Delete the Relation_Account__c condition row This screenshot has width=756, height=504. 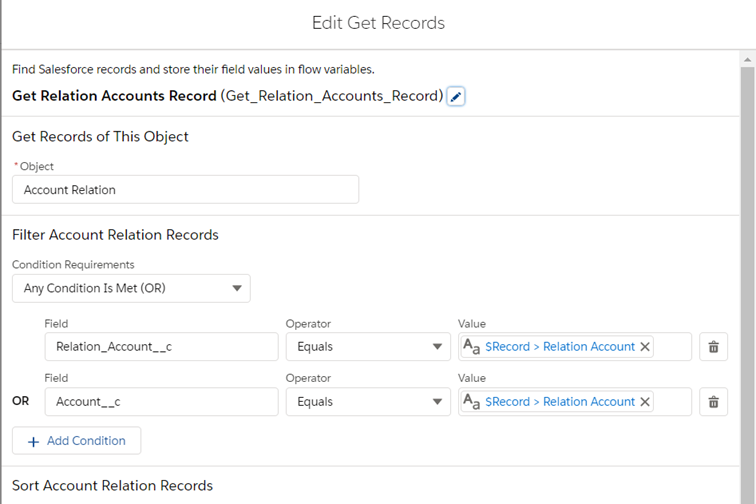713,347
